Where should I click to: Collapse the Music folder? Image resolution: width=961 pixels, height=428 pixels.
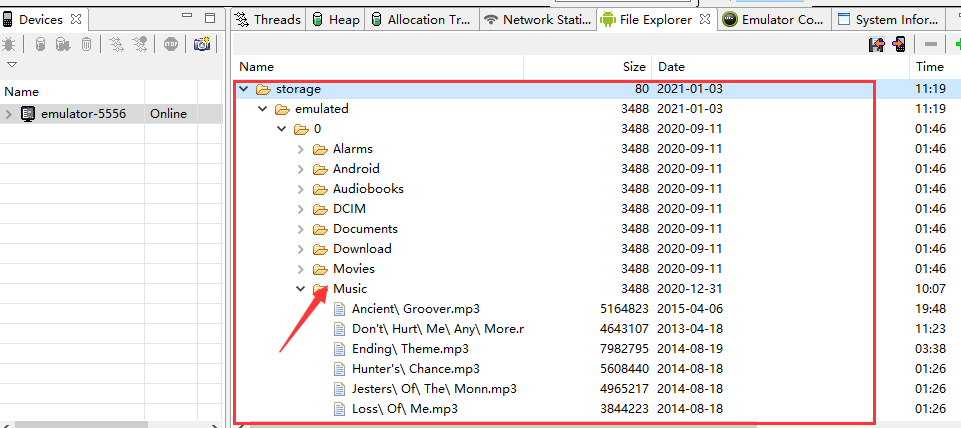[x=300, y=289]
